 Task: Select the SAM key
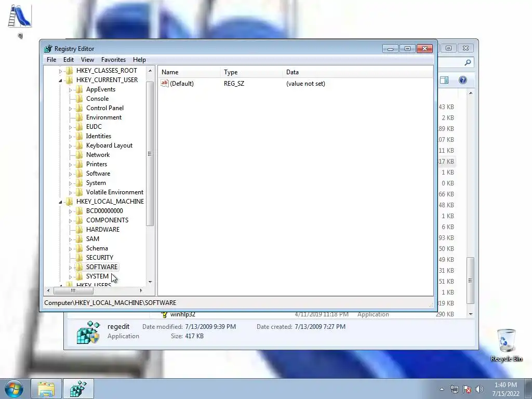pos(92,239)
